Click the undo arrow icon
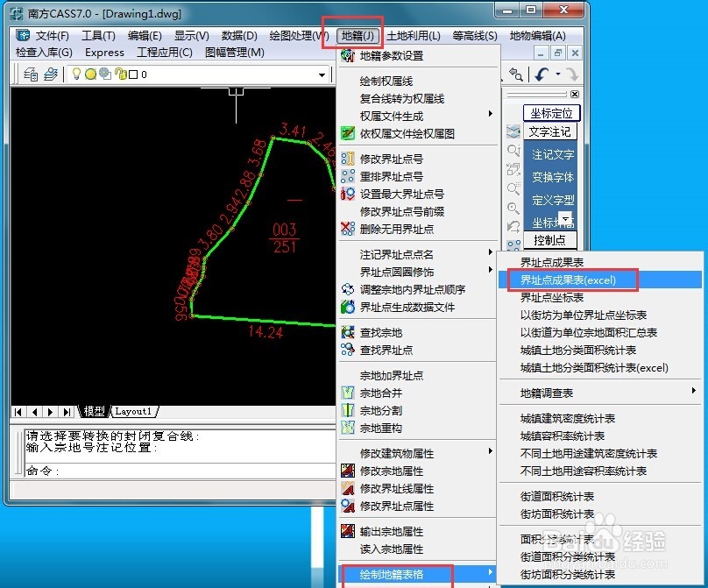 coord(542,74)
